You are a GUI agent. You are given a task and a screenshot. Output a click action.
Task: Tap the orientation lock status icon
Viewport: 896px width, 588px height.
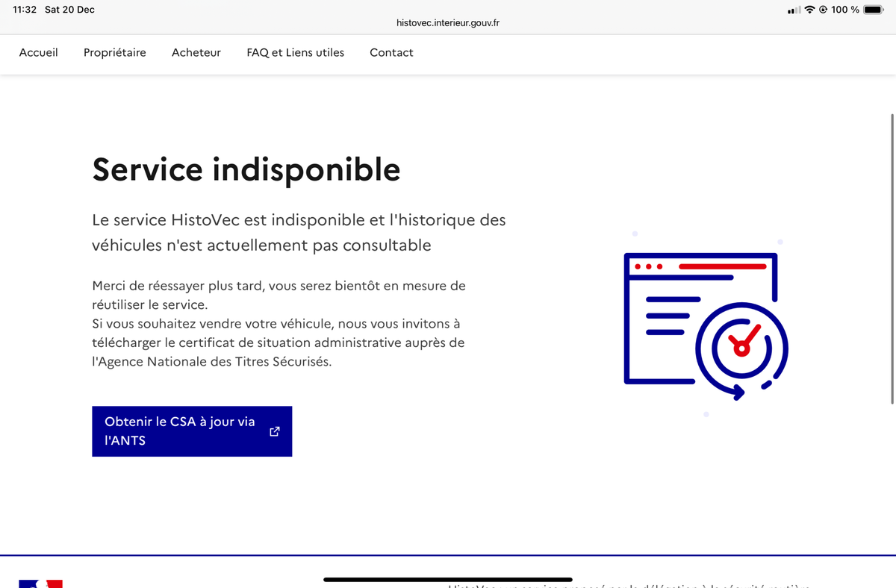[823, 10]
